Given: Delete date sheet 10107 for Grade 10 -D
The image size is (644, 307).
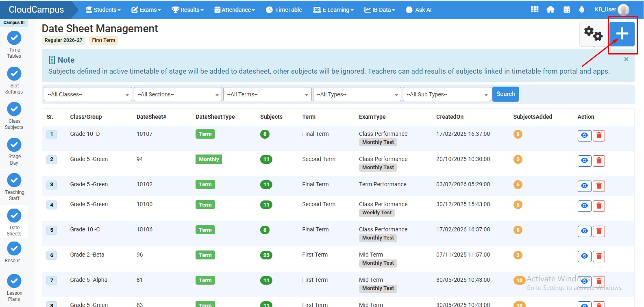Looking at the screenshot, I should click(598, 135).
